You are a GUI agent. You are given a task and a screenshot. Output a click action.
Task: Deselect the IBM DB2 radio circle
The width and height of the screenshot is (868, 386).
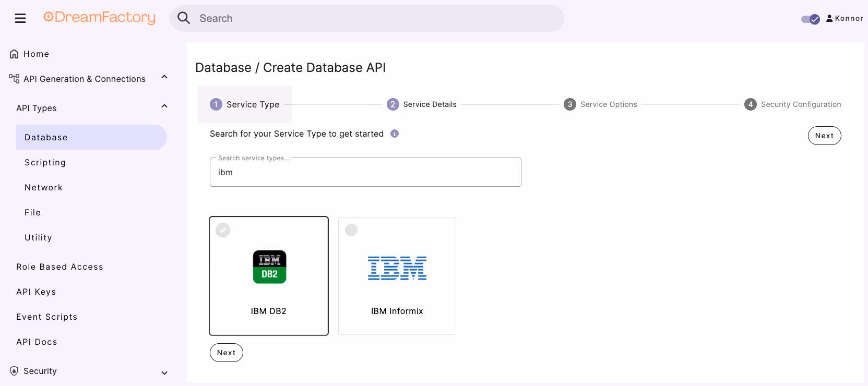point(223,230)
